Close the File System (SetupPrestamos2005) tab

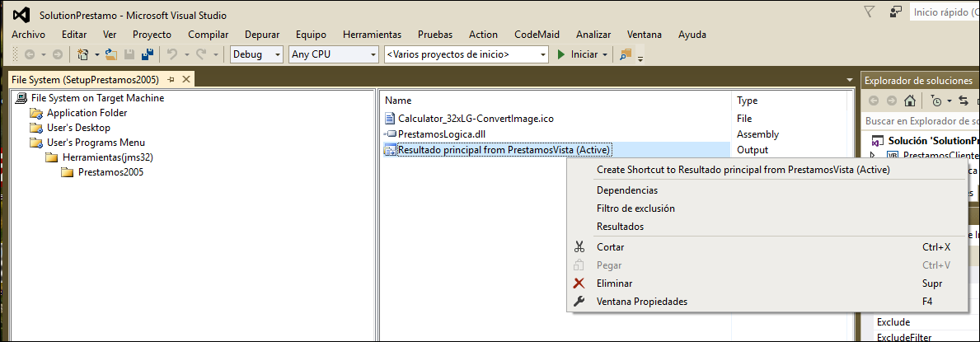(x=185, y=80)
